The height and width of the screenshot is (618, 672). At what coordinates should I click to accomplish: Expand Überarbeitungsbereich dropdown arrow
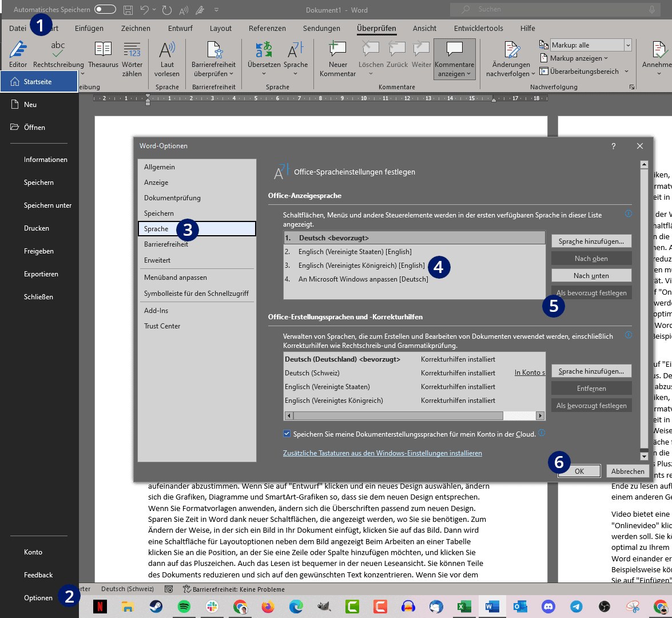point(627,71)
